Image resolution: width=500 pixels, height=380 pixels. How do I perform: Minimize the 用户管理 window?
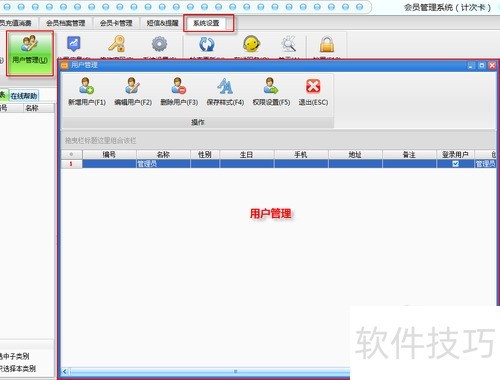coord(471,66)
